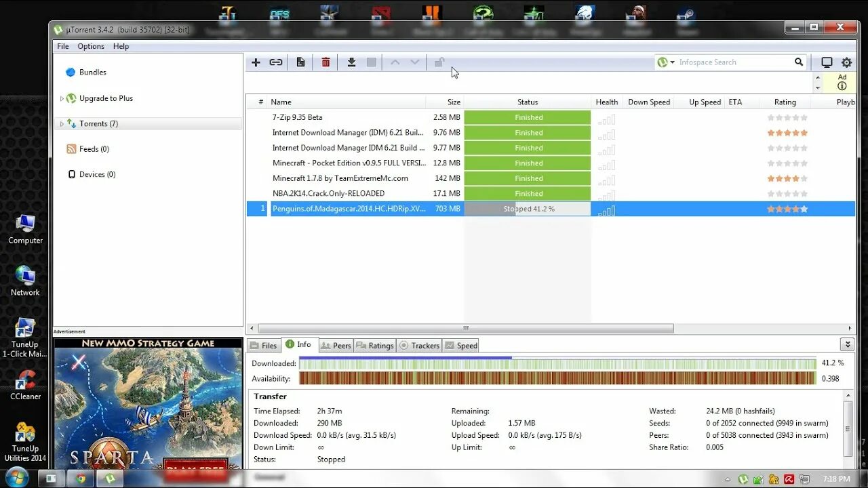
Task: Open the File menu
Action: (x=63, y=47)
